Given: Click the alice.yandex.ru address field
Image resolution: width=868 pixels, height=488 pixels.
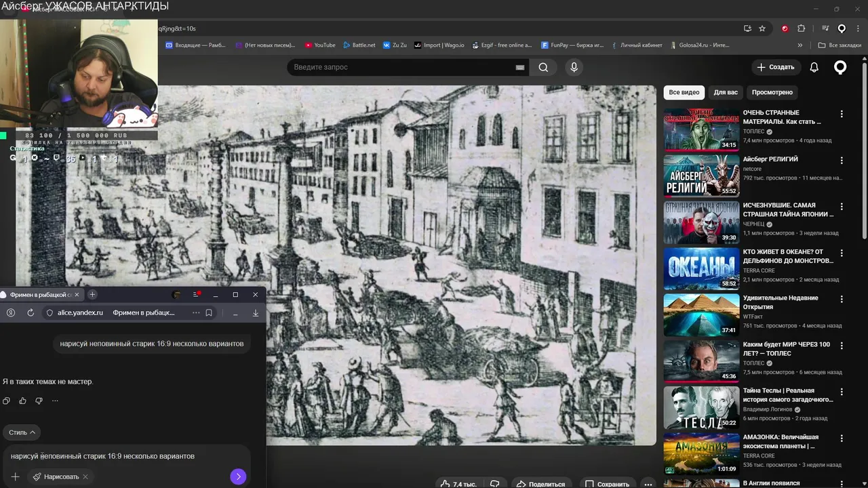Looking at the screenshot, I should coord(129,312).
